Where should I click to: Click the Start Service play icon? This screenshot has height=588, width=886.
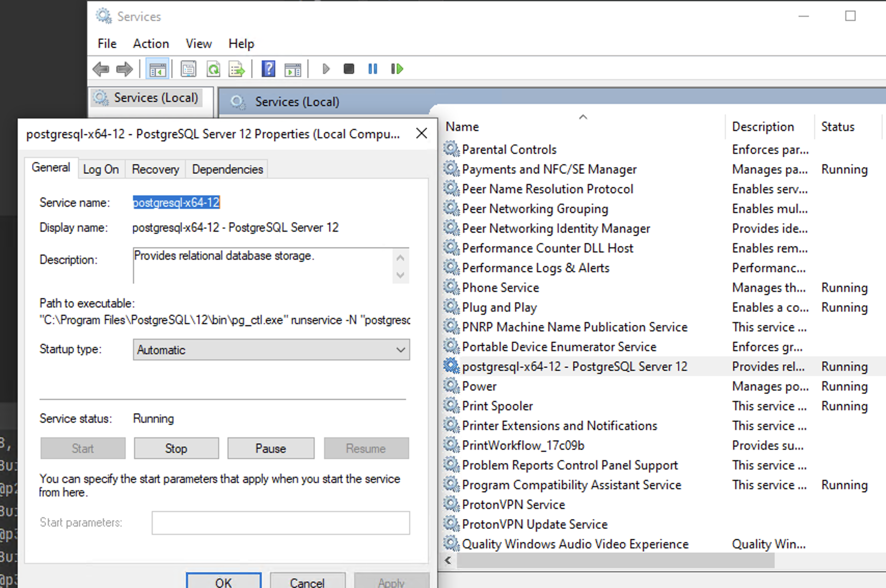[x=326, y=69]
